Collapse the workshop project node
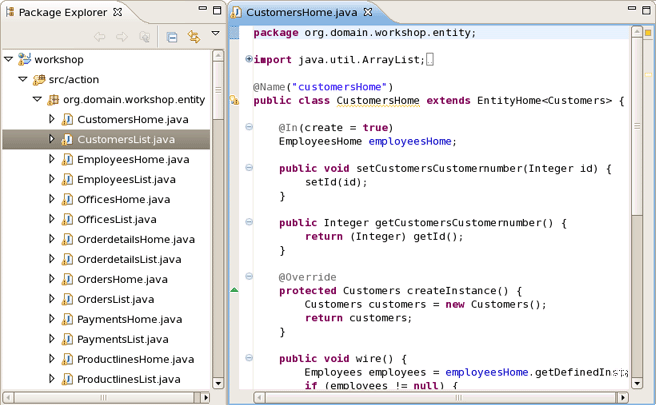The height and width of the screenshot is (405, 656). 9,60
